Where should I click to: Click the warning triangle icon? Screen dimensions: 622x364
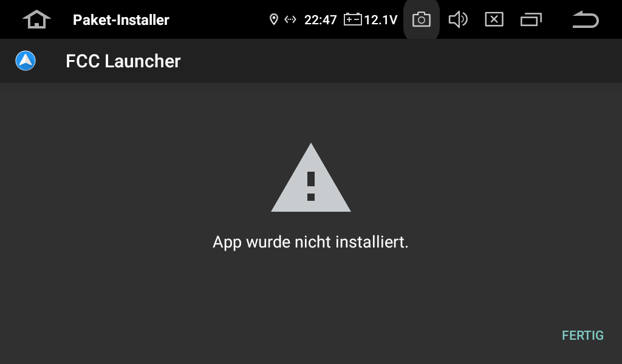point(311,177)
